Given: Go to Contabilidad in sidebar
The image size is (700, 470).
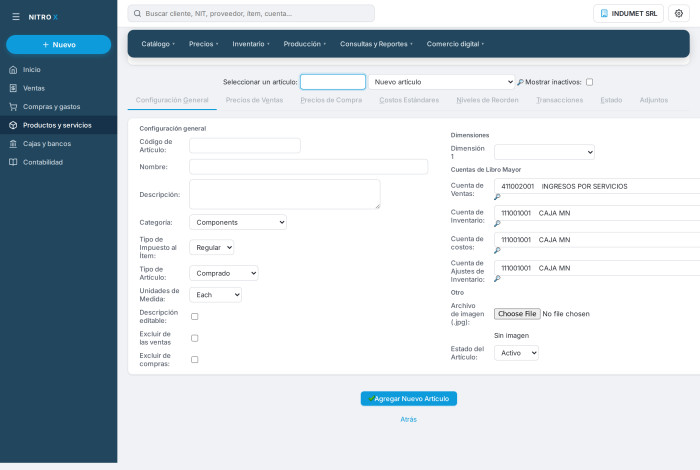Looking at the screenshot, I should [x=58, y=162].
